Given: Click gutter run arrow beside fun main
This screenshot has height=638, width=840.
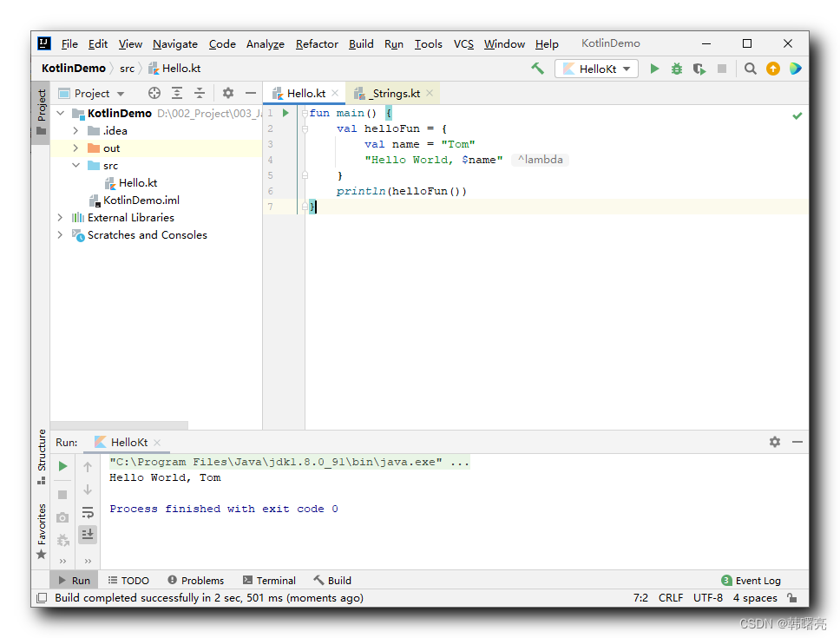Looking at the screenshot, I should pyautogui.click(x=286, y=113).
